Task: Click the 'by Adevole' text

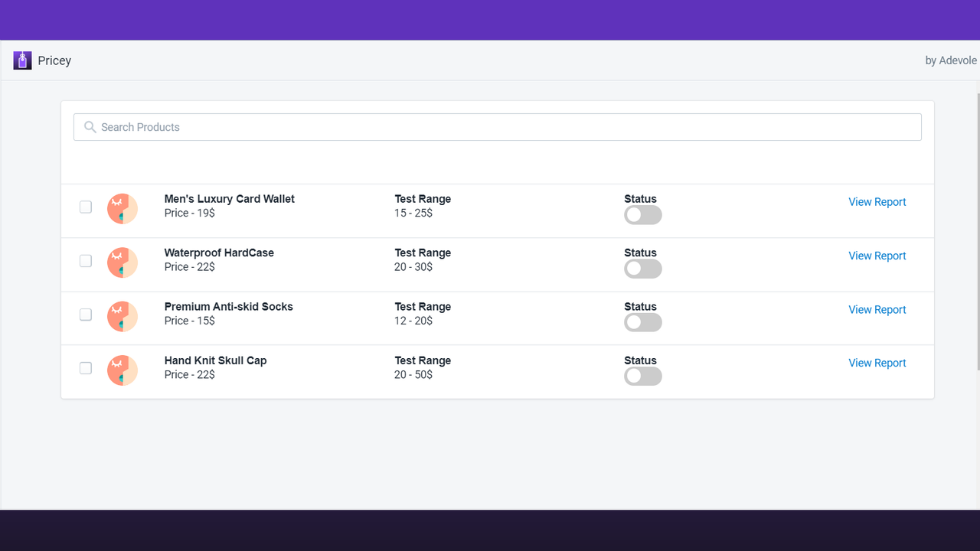Action: pyautogui.click(x=951, y=60)
